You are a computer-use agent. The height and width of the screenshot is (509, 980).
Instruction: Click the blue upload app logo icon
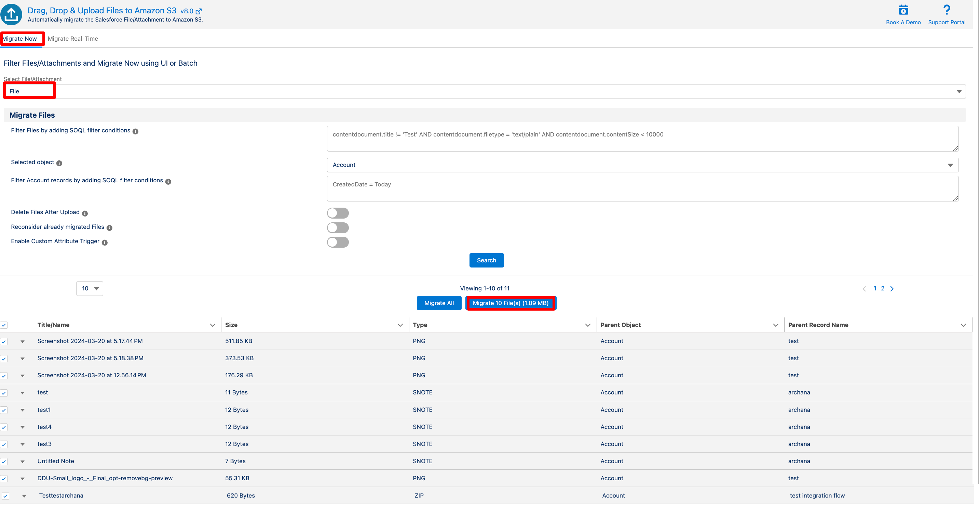pyautogui.click(x=11, y=14)
